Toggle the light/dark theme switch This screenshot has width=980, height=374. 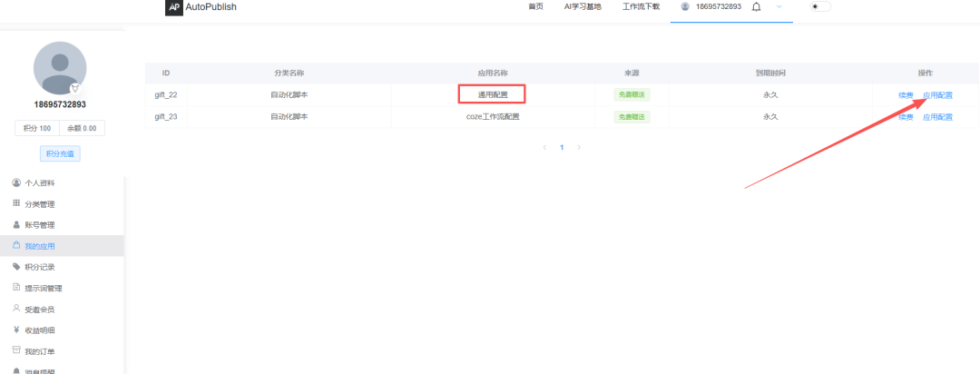tap(820, 7)
